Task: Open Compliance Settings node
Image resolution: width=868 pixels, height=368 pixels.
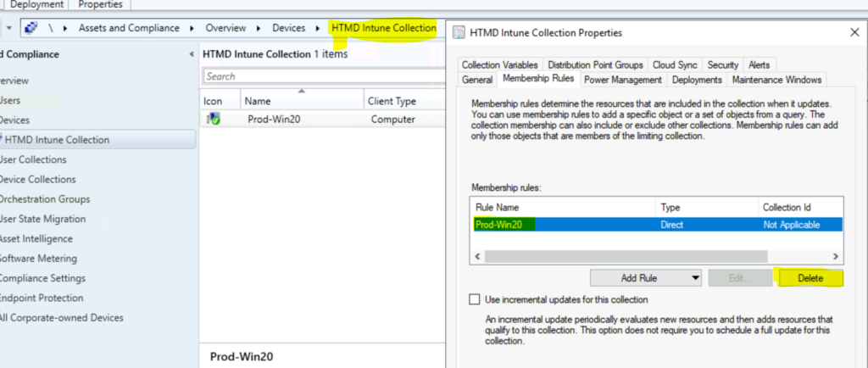Action: click(42, 278)
